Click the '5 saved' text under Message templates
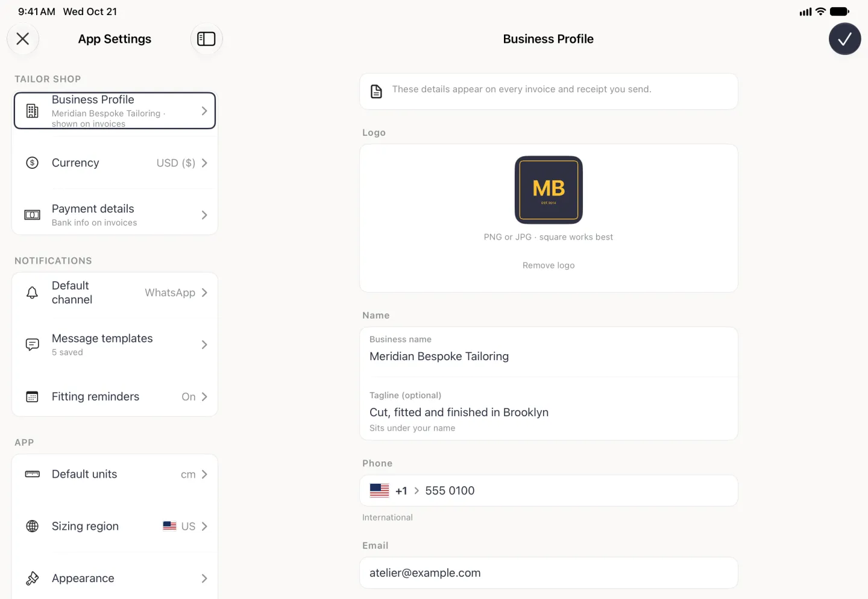Viewport: 868px width, 599px height. click(68, 352)
